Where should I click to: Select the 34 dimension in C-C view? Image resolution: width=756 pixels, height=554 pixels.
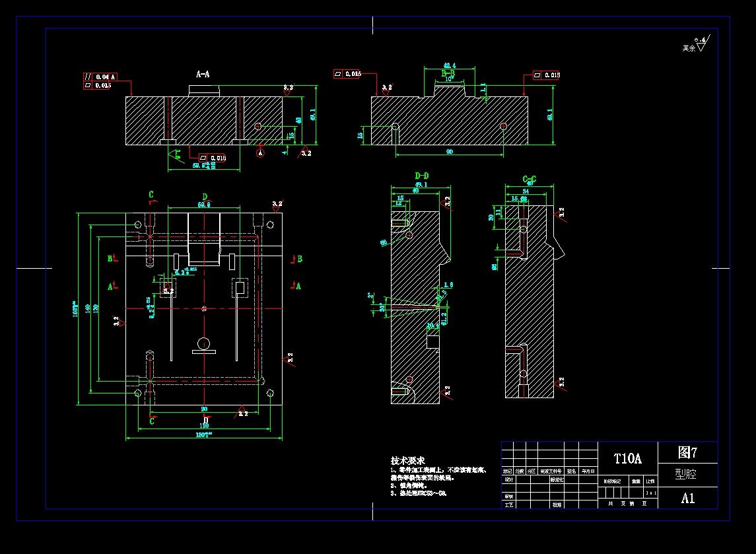click(526, 191)
